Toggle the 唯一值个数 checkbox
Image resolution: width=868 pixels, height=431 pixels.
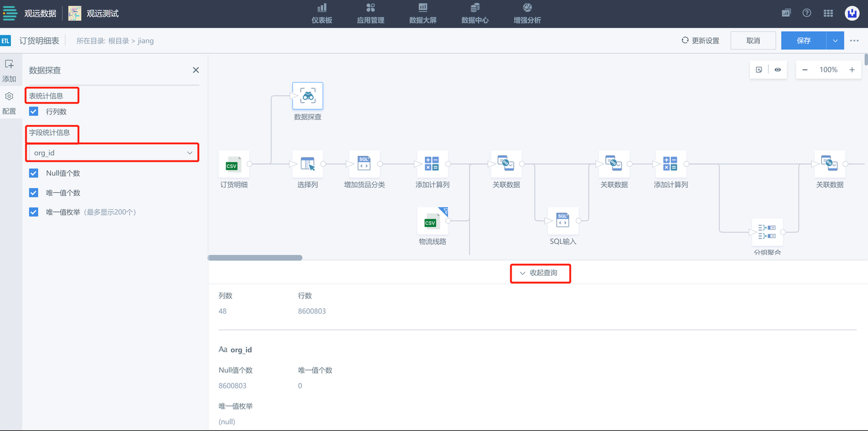coord(34,192)
